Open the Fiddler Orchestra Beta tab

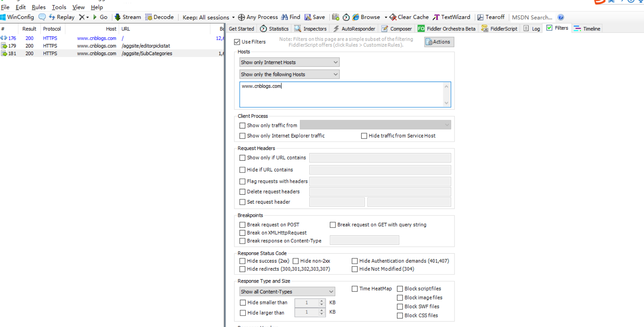[x=447, y=29]
